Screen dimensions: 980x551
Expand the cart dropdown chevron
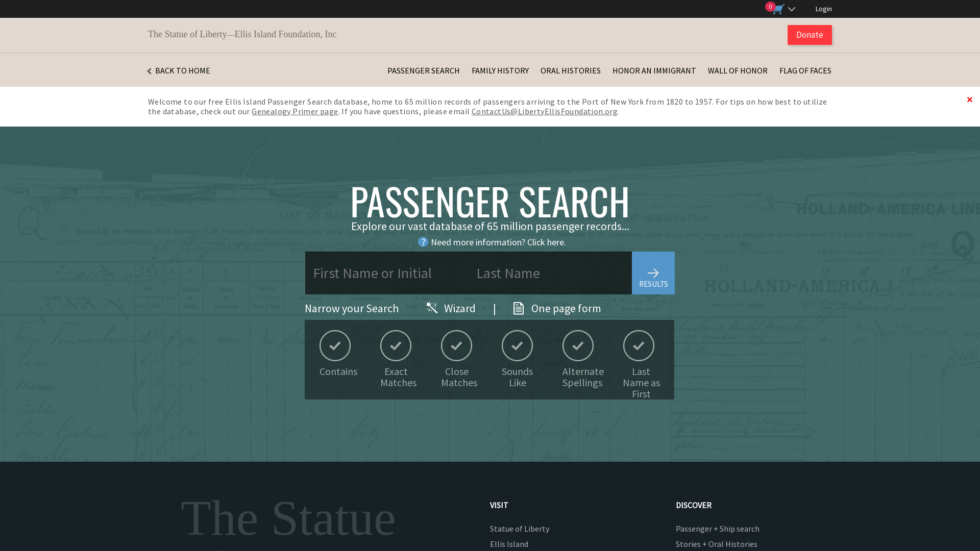tap(792, 9)
